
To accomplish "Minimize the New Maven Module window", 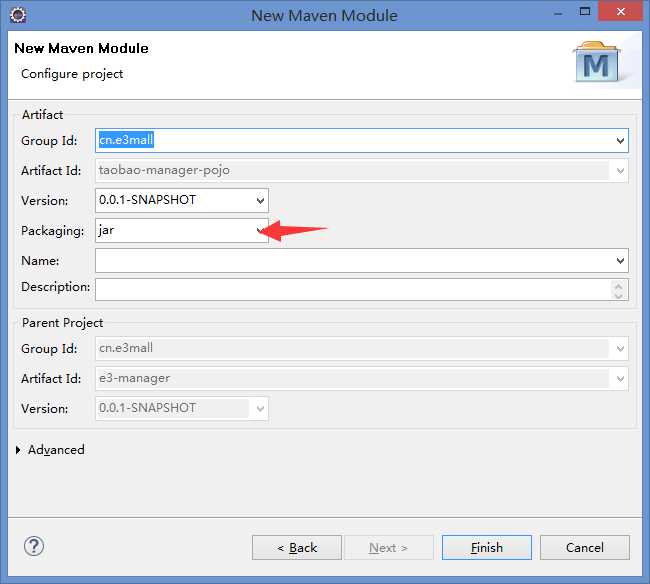I will point(558,13).
